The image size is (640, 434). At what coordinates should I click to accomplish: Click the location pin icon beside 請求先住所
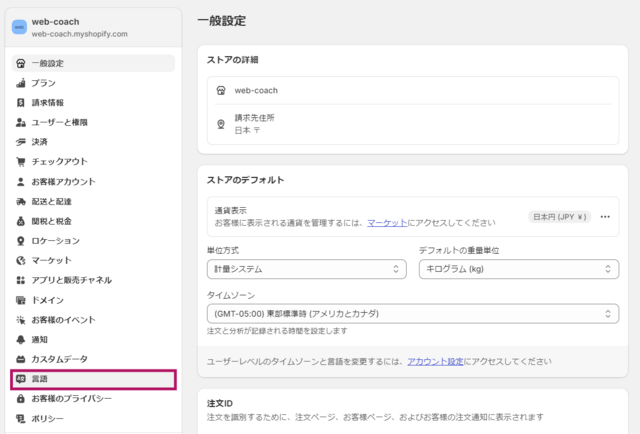pos(221,124)
